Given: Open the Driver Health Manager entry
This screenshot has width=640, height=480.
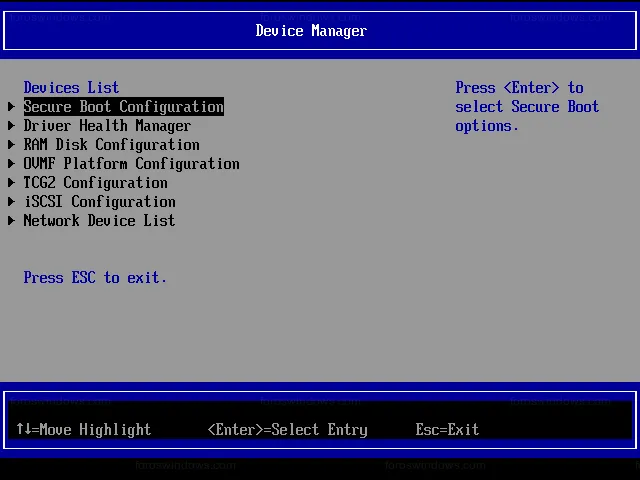Looking at the screenshot, I should click(x=107, y=126).
